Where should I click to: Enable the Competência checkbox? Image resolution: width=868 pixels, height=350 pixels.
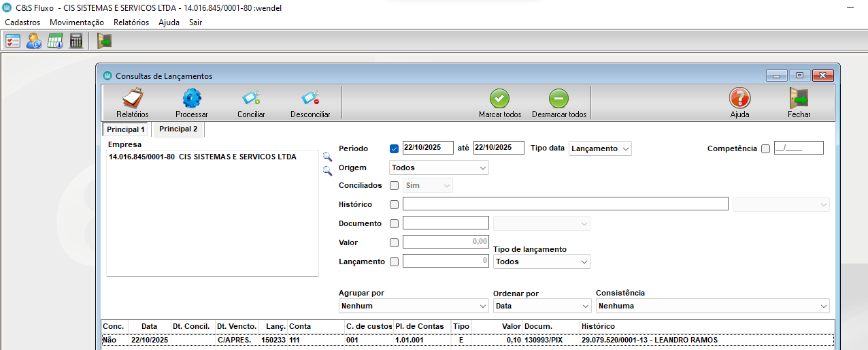coord(766,148)
